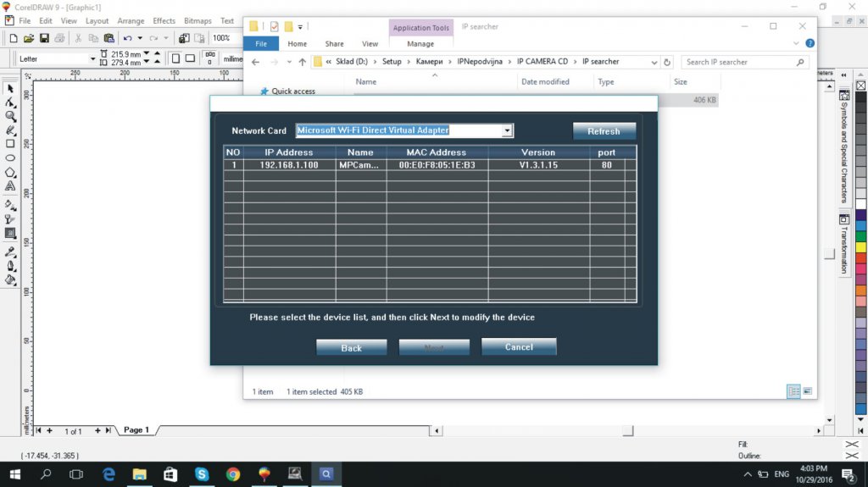The height and width of the screenshot is (487, 868).
Task: Click the Back button in IP searcher dialog
Action: 352,347
